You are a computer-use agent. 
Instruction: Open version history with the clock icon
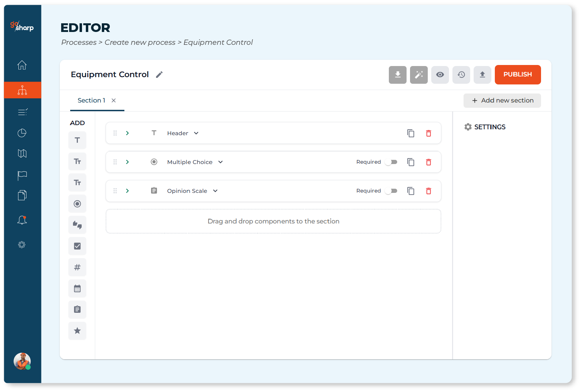click(461, 75)
